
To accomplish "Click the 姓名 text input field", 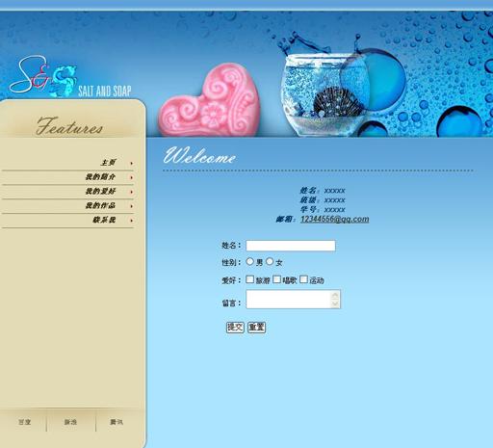I will 291,246.
